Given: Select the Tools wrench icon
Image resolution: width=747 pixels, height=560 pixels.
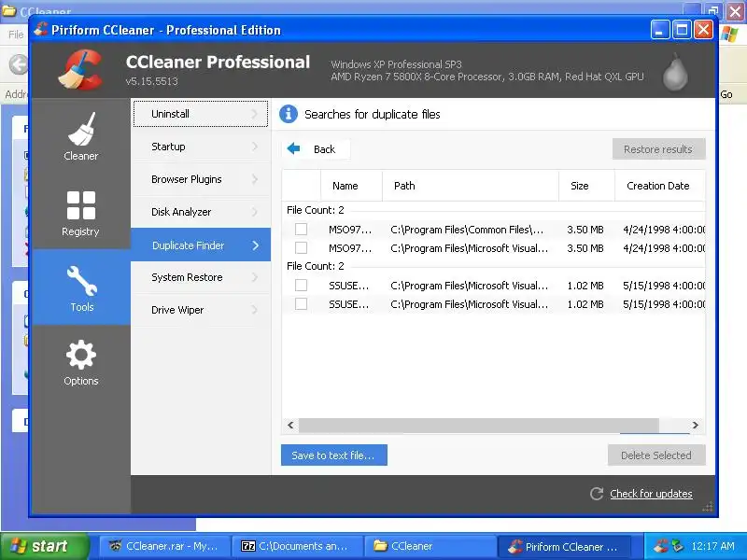Looking at the screenshot, I should 81,281.
